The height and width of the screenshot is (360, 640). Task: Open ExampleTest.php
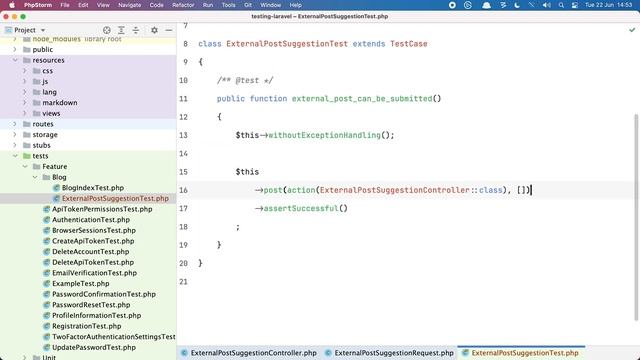tap(80, 283)
